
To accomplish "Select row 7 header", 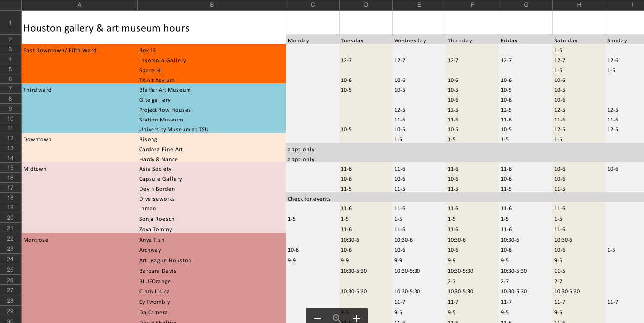I will 10,89.
